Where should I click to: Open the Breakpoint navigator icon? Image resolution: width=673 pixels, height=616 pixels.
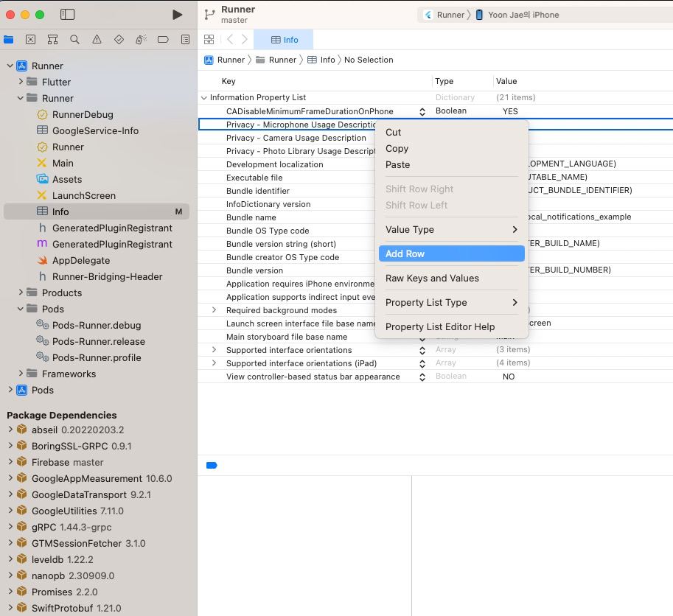pos(163,40)
